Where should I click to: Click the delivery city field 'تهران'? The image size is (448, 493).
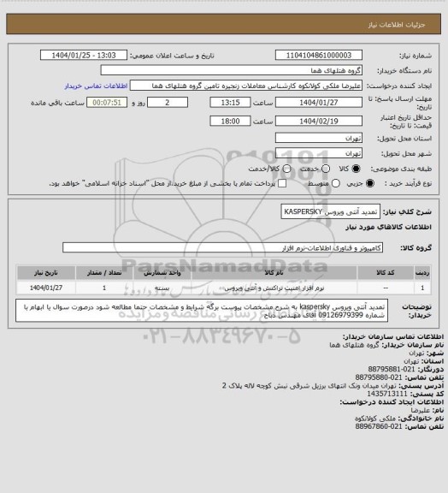[x=319, y=153]
